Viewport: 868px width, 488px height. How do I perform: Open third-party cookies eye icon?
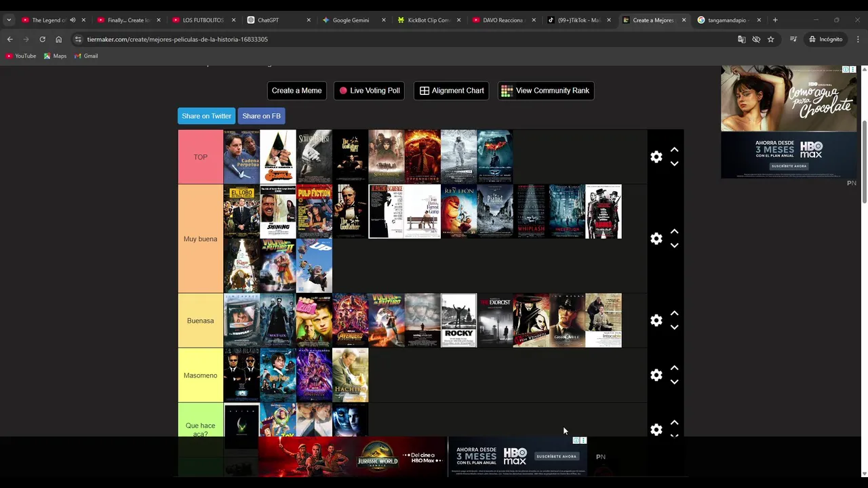pos(756,39)
